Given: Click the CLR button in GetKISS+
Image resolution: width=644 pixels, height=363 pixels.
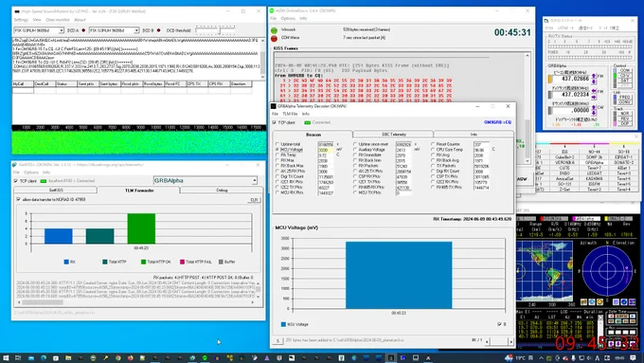Looking at the screenshot, I should pos(254,200).
